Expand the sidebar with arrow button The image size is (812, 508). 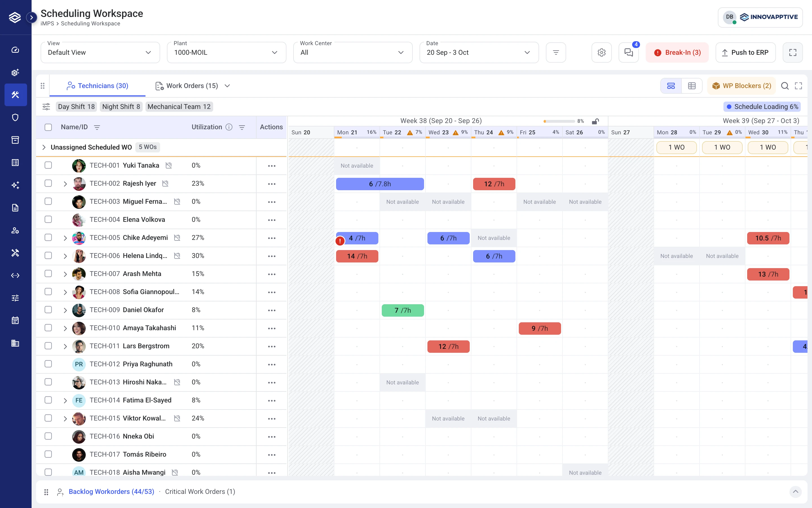coord(32,17)
